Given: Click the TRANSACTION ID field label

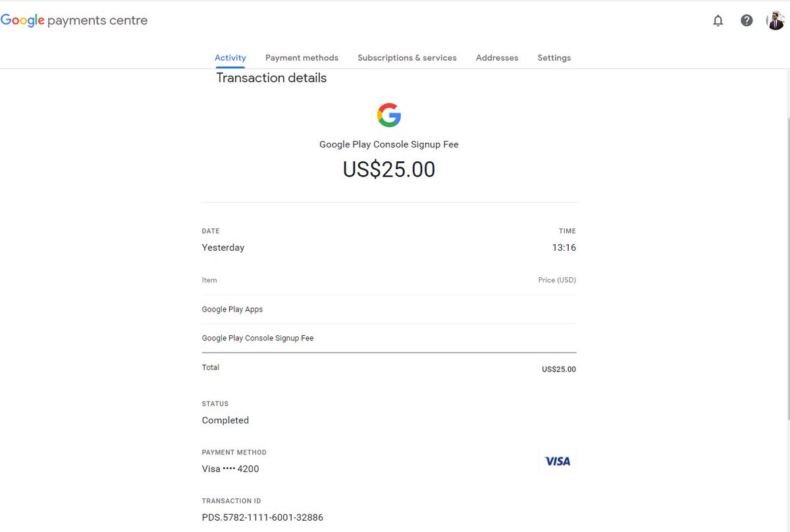Looking at the screenshot, I should click(232, 501).
